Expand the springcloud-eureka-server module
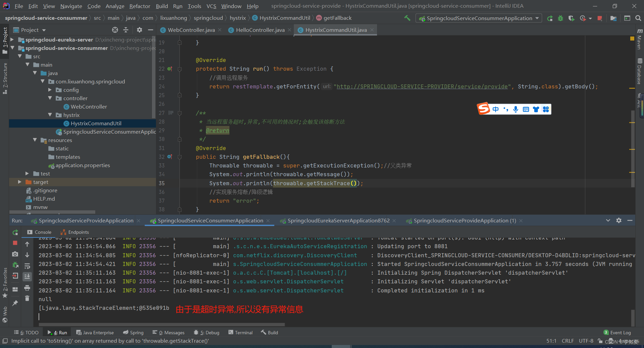644x348 pixels. 12,40
